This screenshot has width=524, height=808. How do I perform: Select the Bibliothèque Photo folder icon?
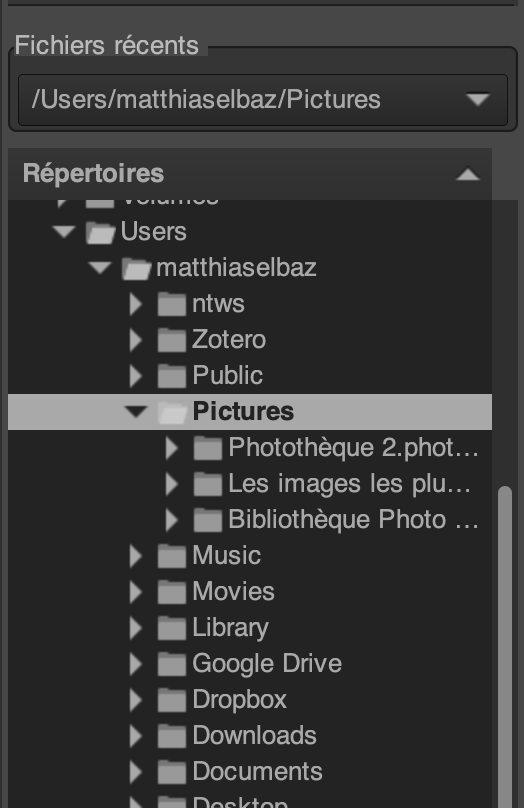[x=208, y=520]
